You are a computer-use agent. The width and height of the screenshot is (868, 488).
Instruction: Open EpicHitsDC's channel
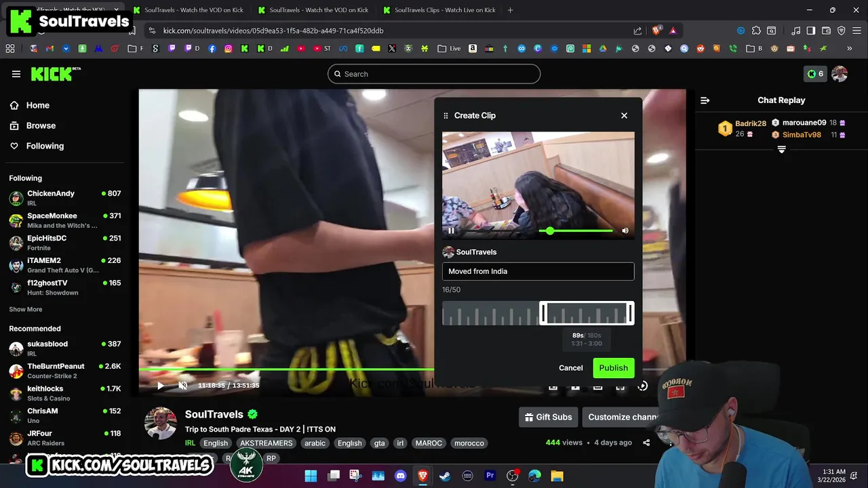[x=65, y=243]
